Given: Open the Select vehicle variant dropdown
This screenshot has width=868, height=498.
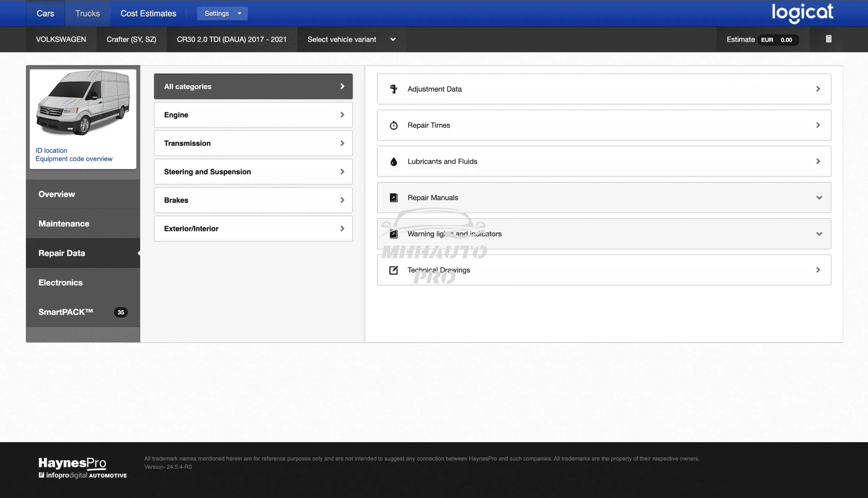Looking at the screenshot, I should [351, 39].
